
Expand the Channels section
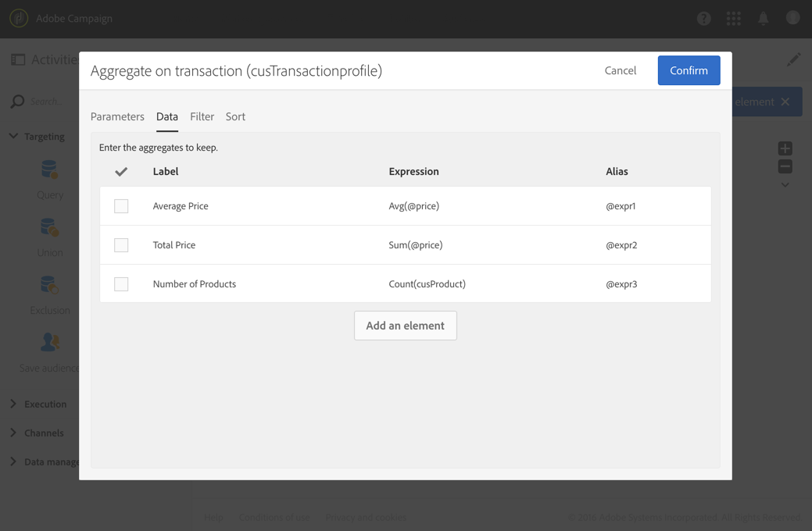13,433
